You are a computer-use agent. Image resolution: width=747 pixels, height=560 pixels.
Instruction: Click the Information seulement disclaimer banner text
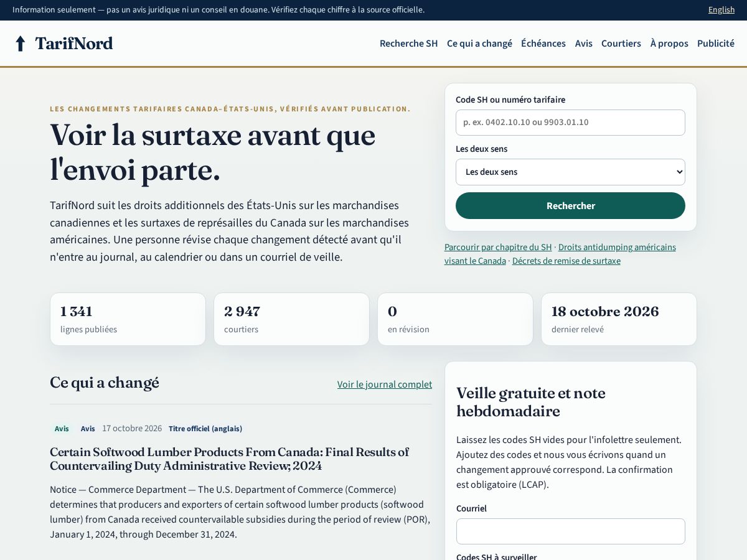tap(218, 10)
